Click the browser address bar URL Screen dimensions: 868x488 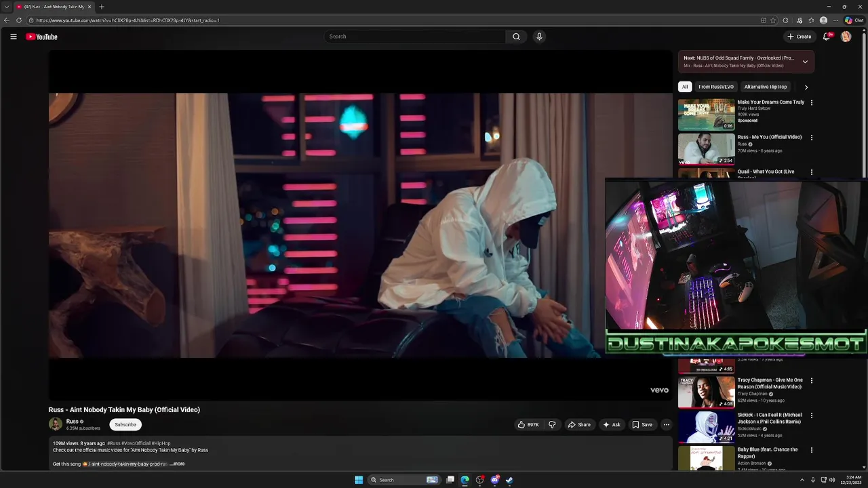click(127, 20)
